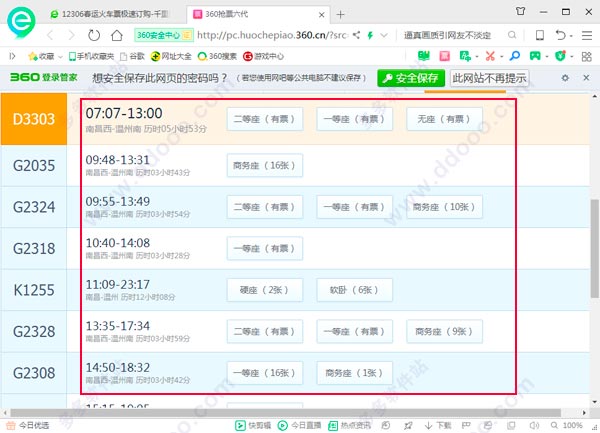Click the 360 browser logo icon
The image size is (600, 433).
pyautogui.click(x=21, y=21)
